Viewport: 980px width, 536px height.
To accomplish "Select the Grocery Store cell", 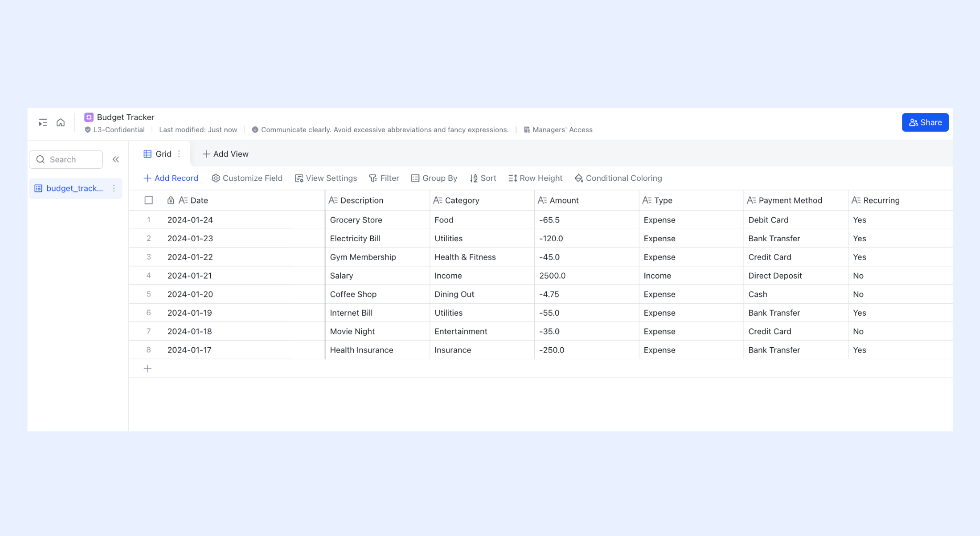I will 377,220.
